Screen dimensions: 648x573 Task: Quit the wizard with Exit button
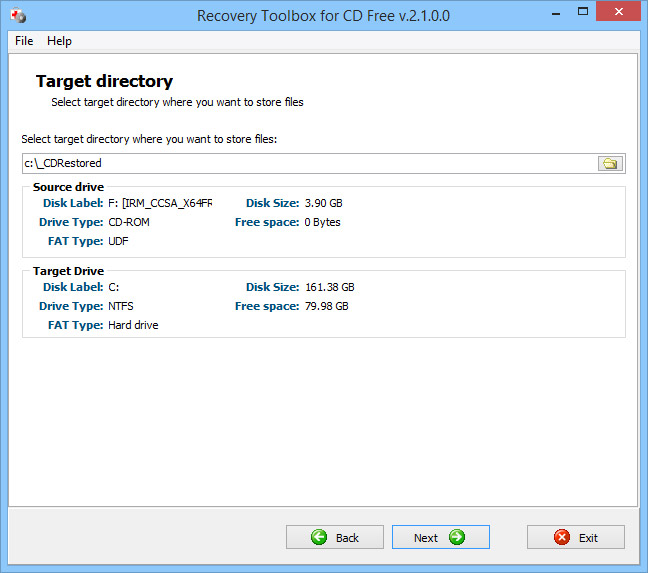(x=576, y=537)
